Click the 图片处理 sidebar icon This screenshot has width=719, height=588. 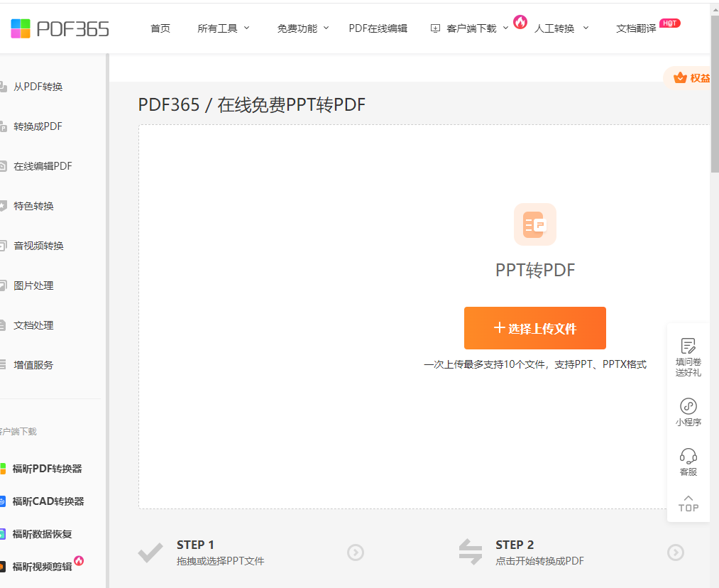tap(3, 285)
